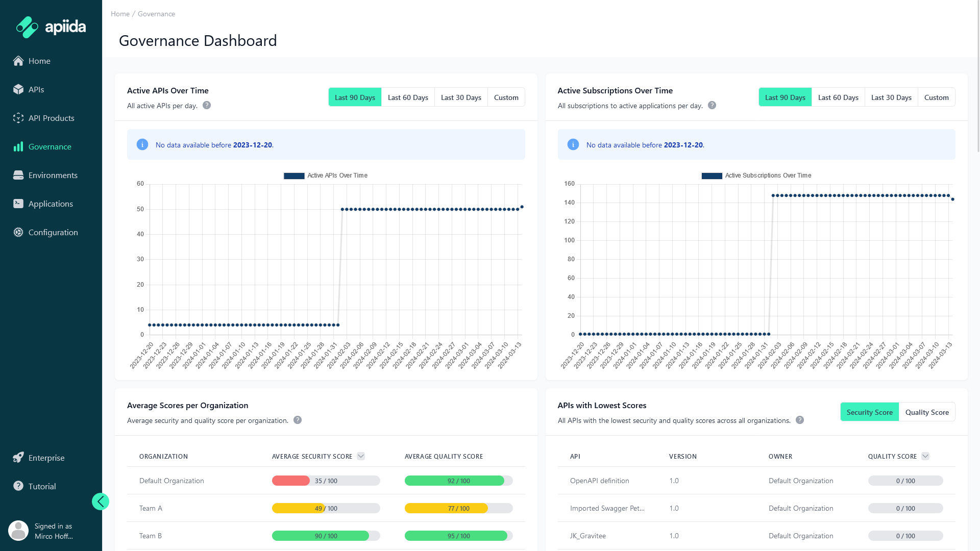Screen dimensions: 980x551
Task: Open the Quality Score column sort chevron
Action: (x=925, y=456)
